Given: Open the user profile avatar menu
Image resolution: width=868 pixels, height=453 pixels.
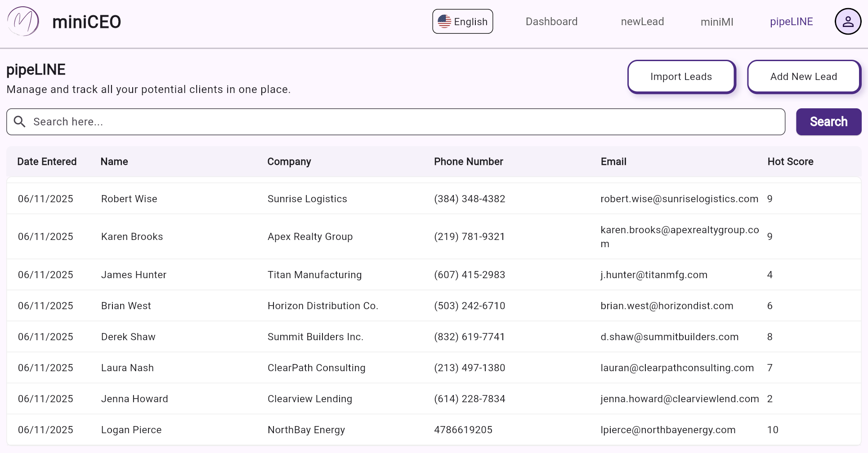Looking at the screenshot, I should pos(847,22).
